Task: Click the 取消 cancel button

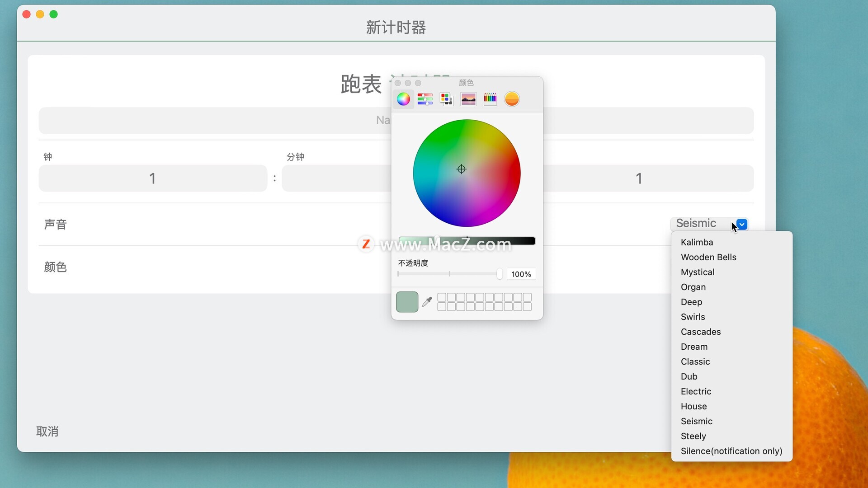Action: (47, 432)
